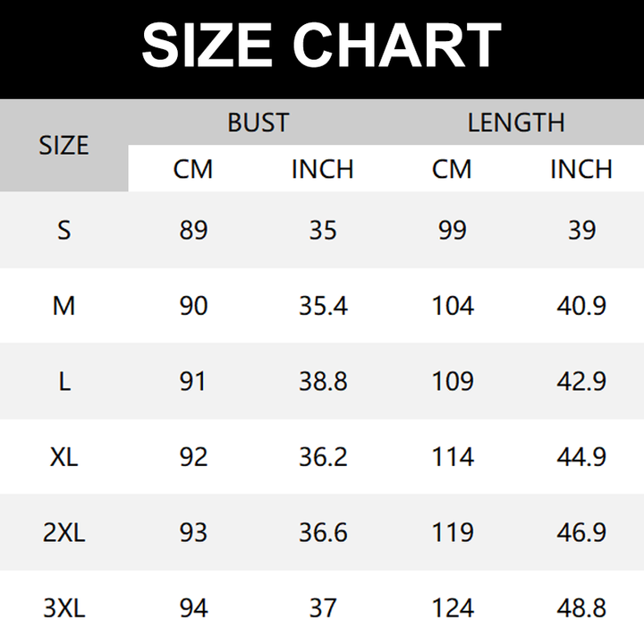Select the INCH subheader under LENGTH
Image resolution: width=644 pixels, height=644 pixels.
581,169
